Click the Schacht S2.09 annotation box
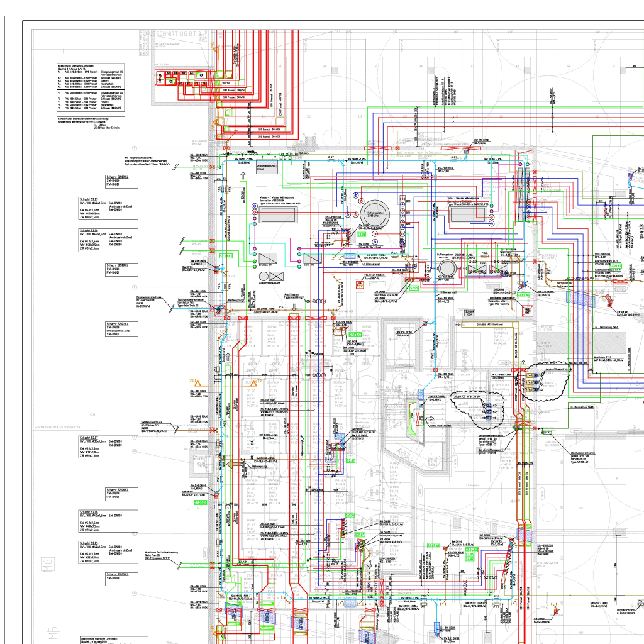Image resolution: width=644 pixels, height=644 pixels. click(107, 209)
